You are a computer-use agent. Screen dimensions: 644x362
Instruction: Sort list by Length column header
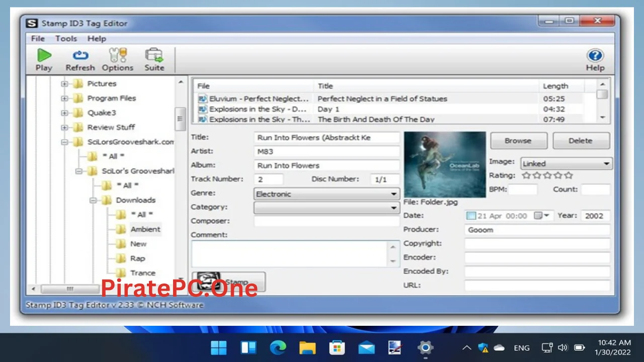click(x=561, y=86)
